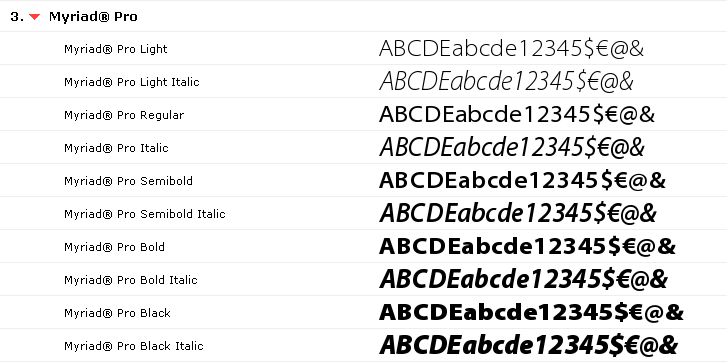Select the Myriad® Pro Black font name
The width and height of the screenshot is (727, 363).
pos(117,313)
